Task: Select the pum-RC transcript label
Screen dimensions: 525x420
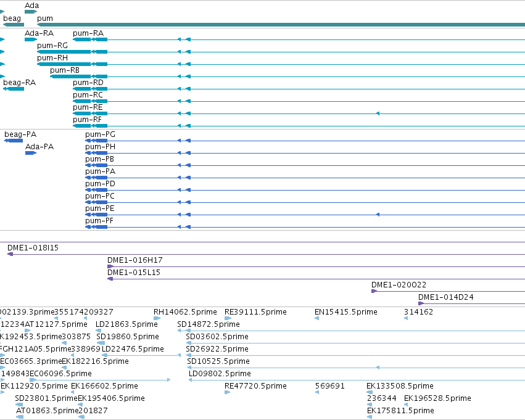Action: click(88, 95)
